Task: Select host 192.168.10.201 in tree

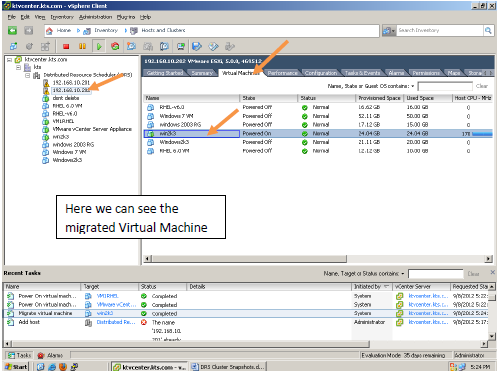Action: tap(71, 82)
